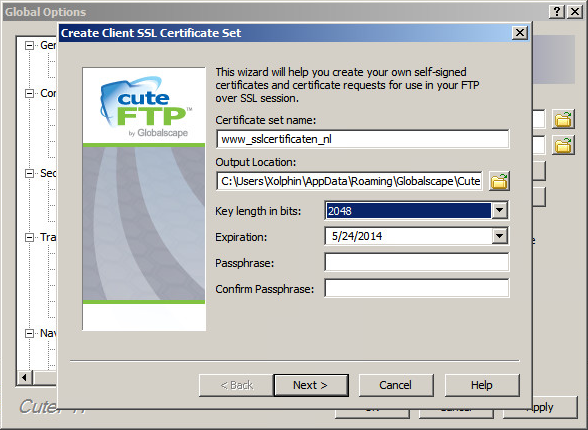
Task: Click into the Certificate set name field
Action: (363, 139)
